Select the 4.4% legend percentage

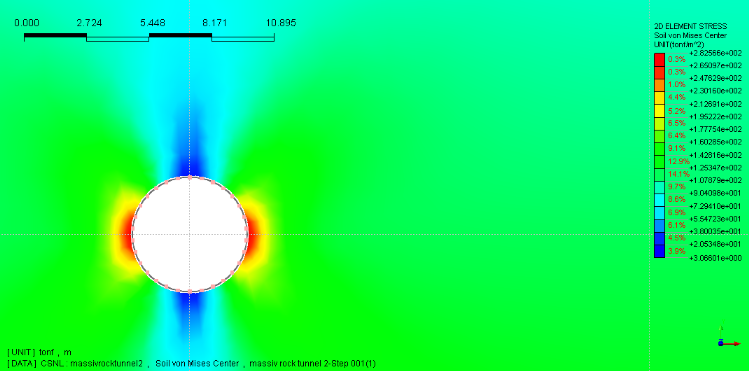point(677,97)
